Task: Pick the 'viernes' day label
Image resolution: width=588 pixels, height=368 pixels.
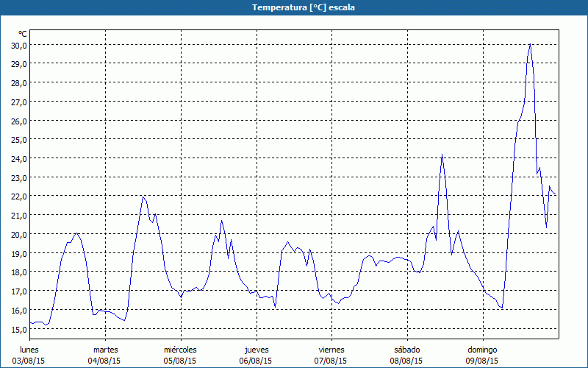Action: pos(331,350)
